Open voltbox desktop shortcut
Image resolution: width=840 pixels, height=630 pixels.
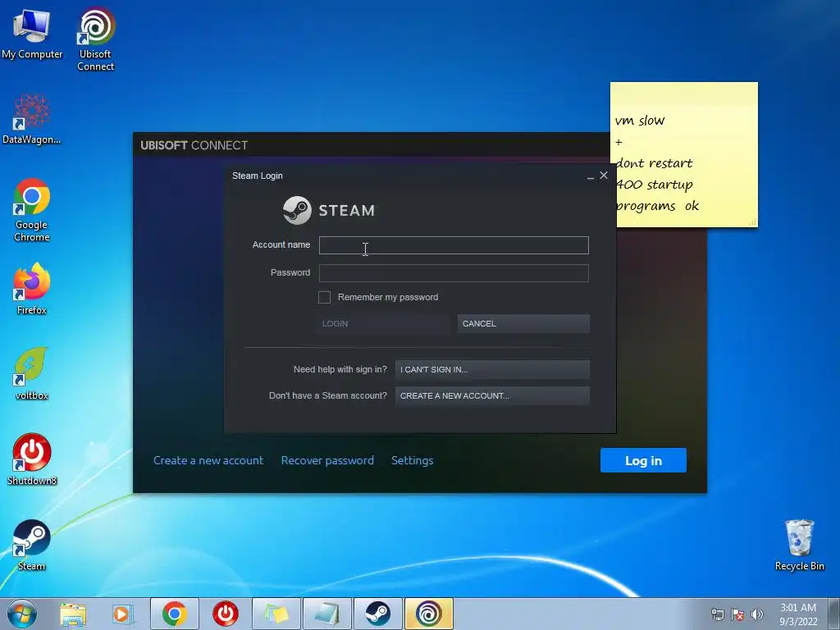pos(32,374)
